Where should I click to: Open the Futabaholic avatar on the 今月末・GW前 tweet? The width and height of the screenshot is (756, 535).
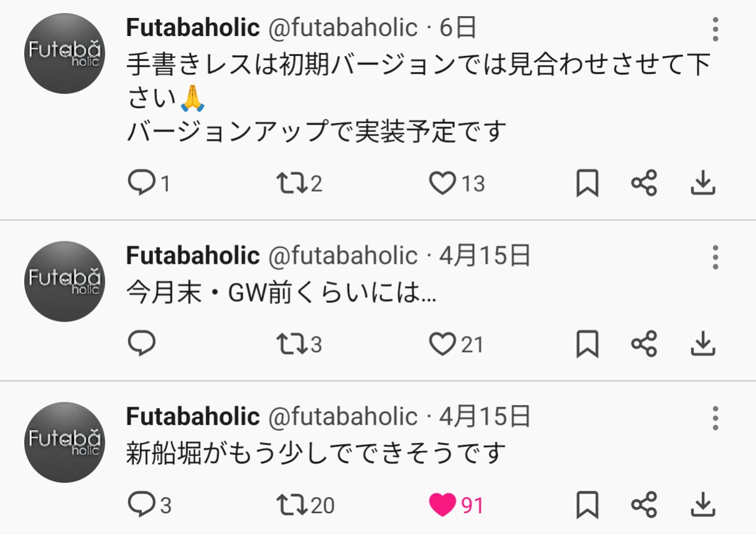64,281
